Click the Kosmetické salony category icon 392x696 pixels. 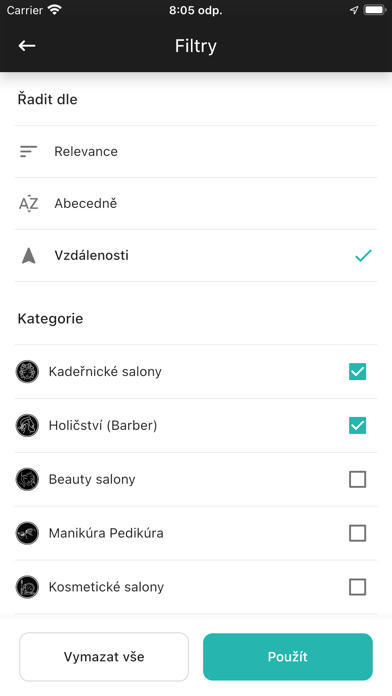click(x=27, y=587)
